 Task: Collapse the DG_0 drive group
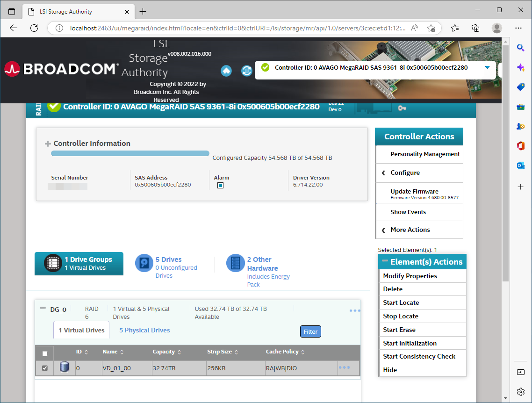coord(43,308)
